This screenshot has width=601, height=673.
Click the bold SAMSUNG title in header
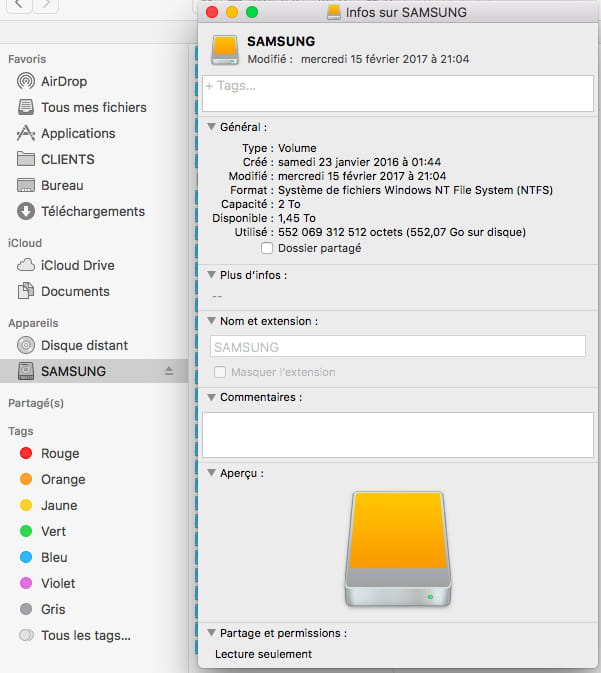pos(281,41)
